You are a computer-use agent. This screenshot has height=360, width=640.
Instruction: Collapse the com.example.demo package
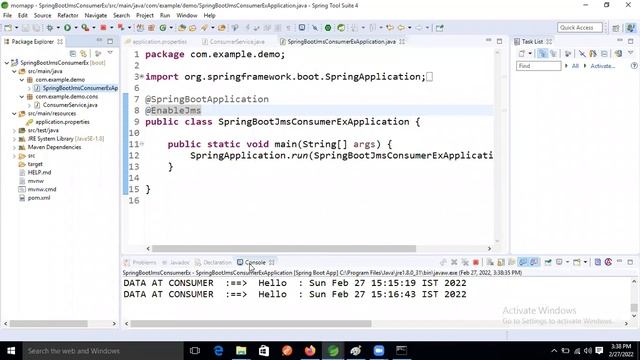22,80
